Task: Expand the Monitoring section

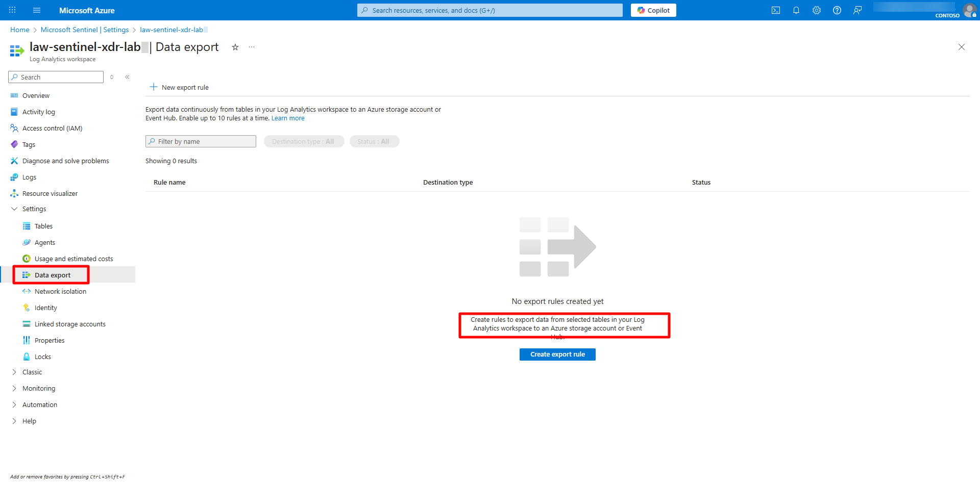Action: click(14, 388)
